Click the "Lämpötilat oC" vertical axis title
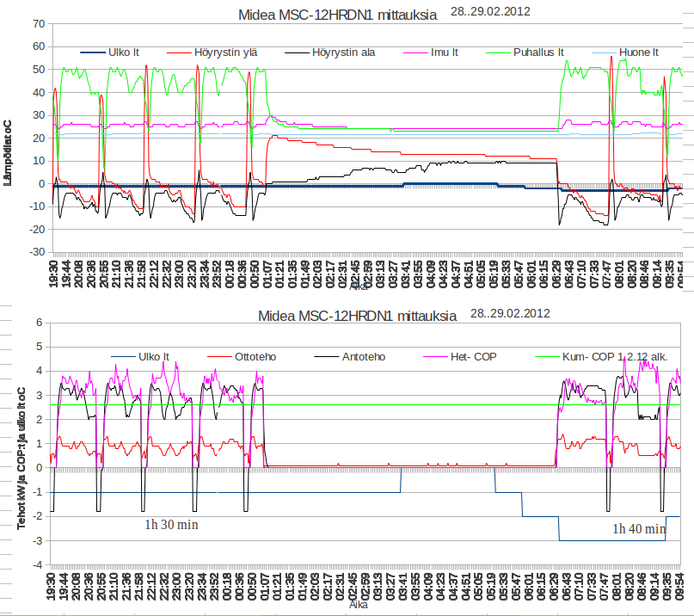Viewport: 694px width, 616px height. tap(8, 153)
